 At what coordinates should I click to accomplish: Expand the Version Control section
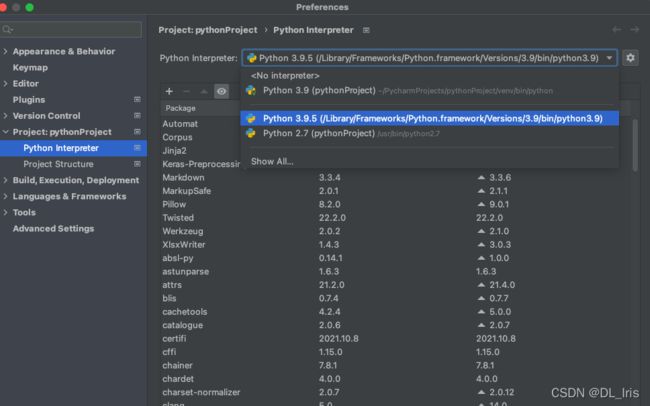click(x=5, y=116)
